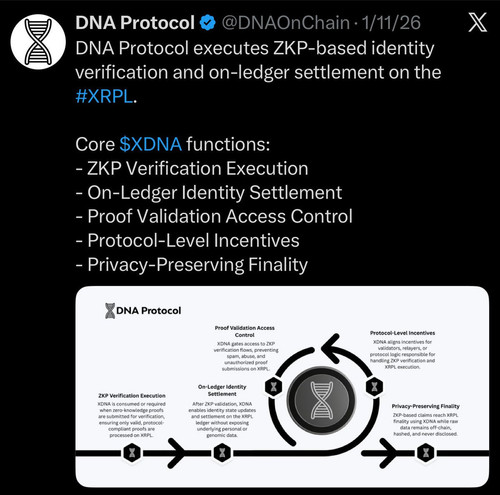Open the #XRPL hashtag link
The width and height of the screenshot is (500, 495).
pyautogui.click(x=104, y=96)
